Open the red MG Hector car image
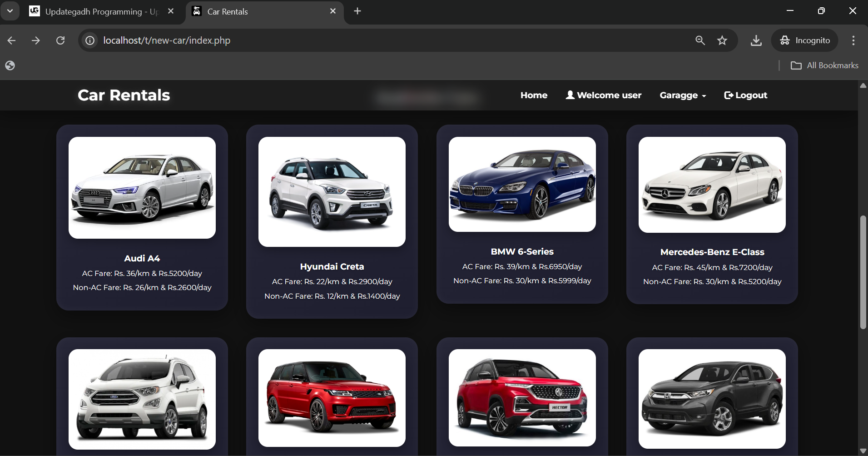The width and height of the screenshot is (868, 456). click(522, 398)
